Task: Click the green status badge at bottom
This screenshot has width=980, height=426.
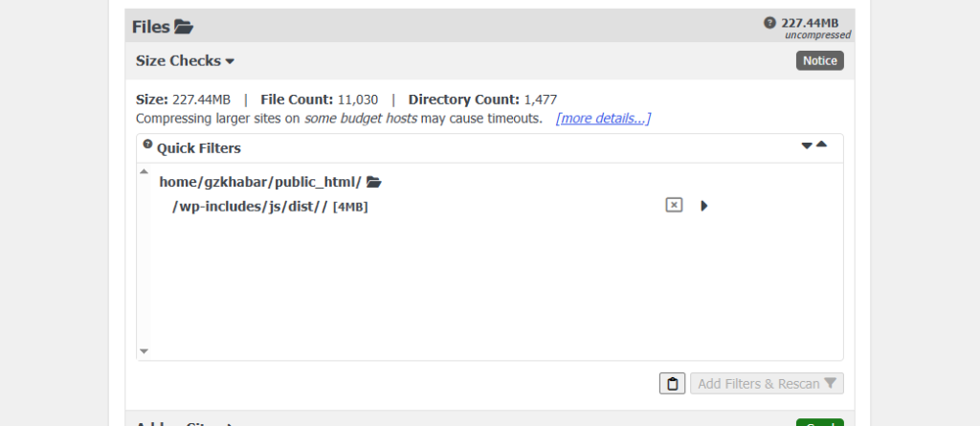Action: [x=820, y=423]
